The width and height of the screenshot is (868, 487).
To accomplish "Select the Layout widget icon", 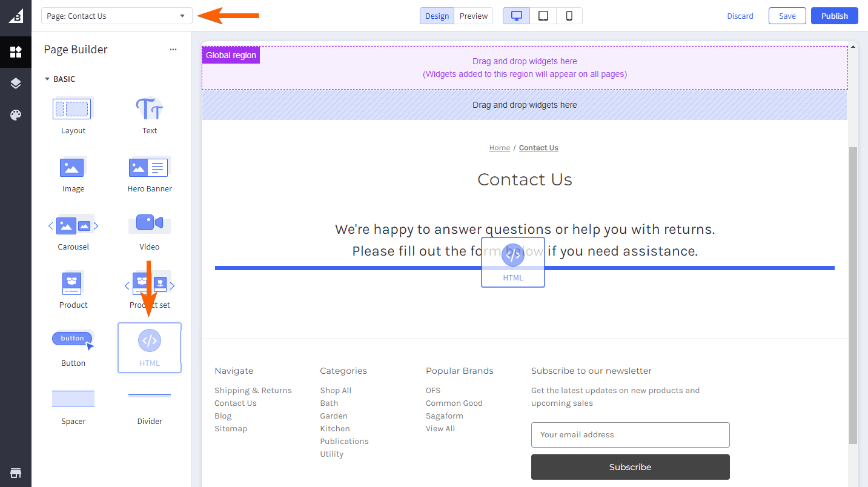I will 73,109.
